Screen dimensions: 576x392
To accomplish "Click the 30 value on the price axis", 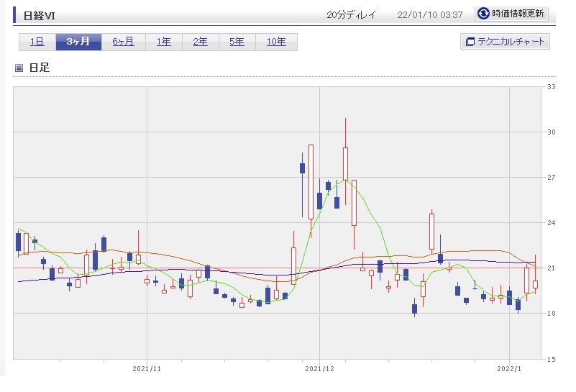I will pyautogui.click(x=552, y=132).
